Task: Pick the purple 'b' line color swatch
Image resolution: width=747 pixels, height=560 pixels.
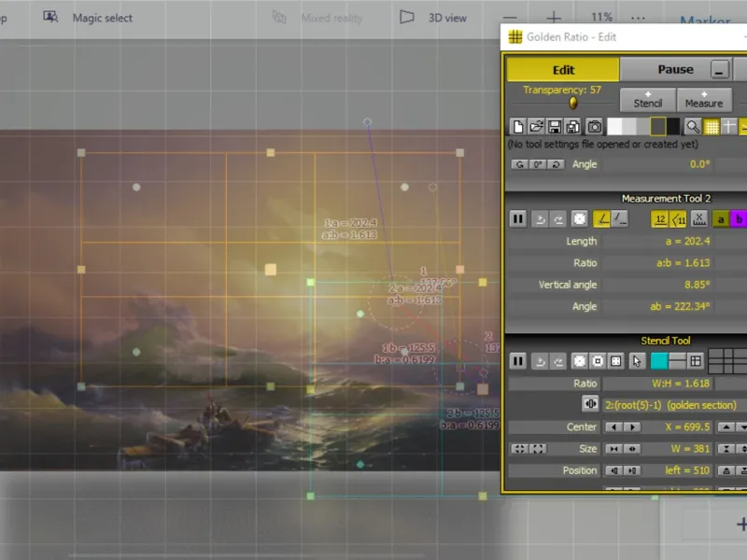Action: click(x=739, y=219)
